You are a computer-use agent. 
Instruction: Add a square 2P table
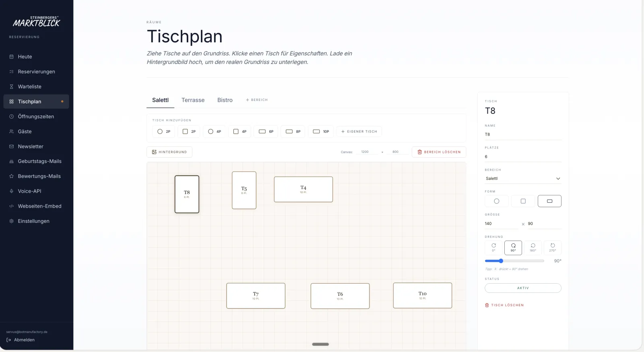click(x=189, y=132)
